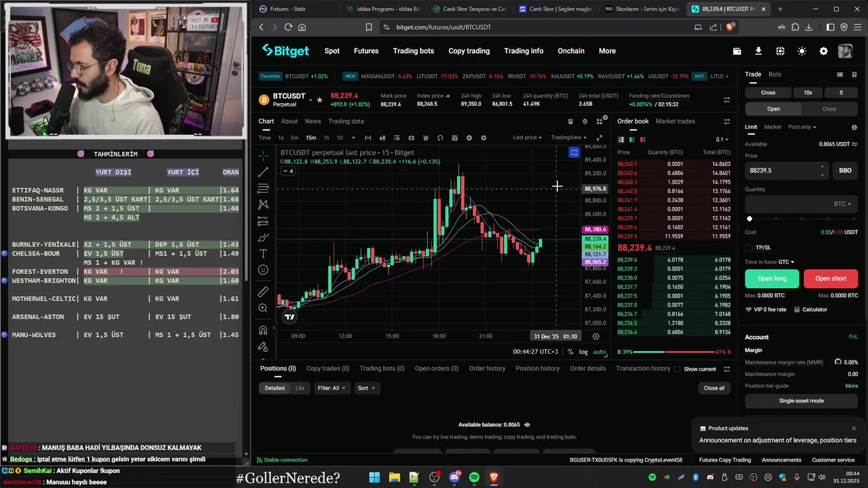This screenshot has width=868, height=488.
Task: Open the Last price dropdown
Action: [528, 138]
